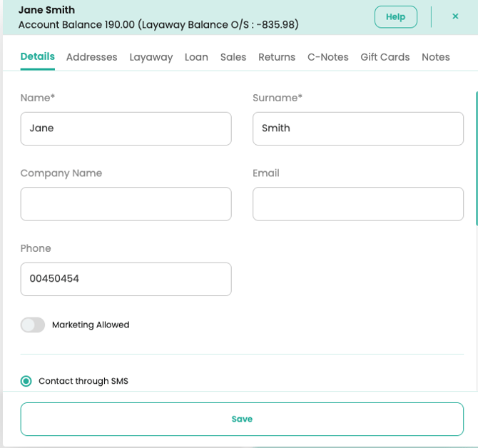This screenshot has width=478, height=448.
Task: View the Sales tab
Action: [233, 57]
